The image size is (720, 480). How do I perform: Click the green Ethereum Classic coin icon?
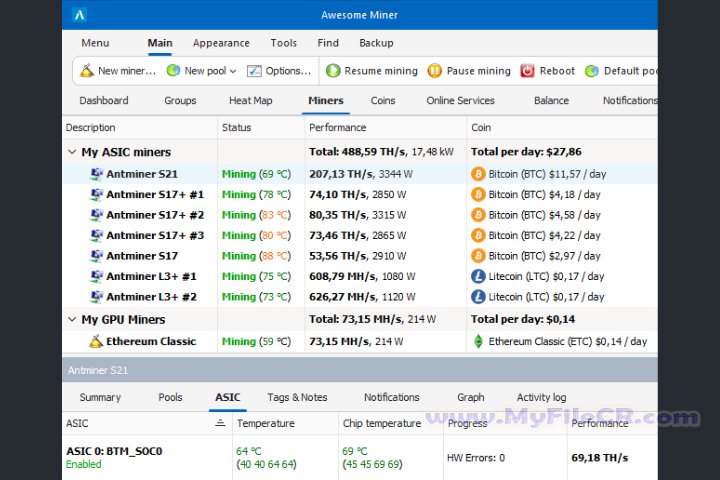click(x=478, y=341)
